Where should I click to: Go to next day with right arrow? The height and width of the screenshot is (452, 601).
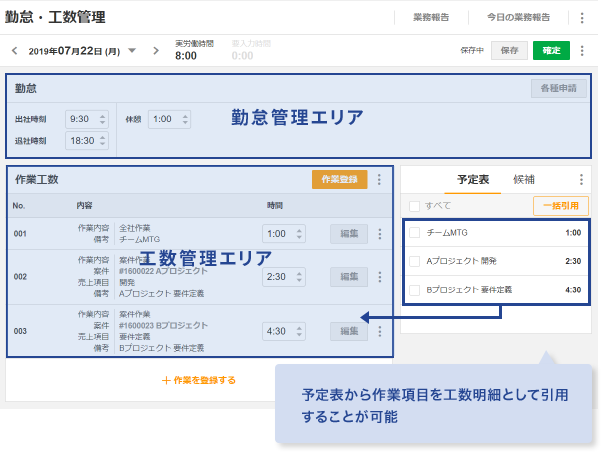tap(156, 50)
